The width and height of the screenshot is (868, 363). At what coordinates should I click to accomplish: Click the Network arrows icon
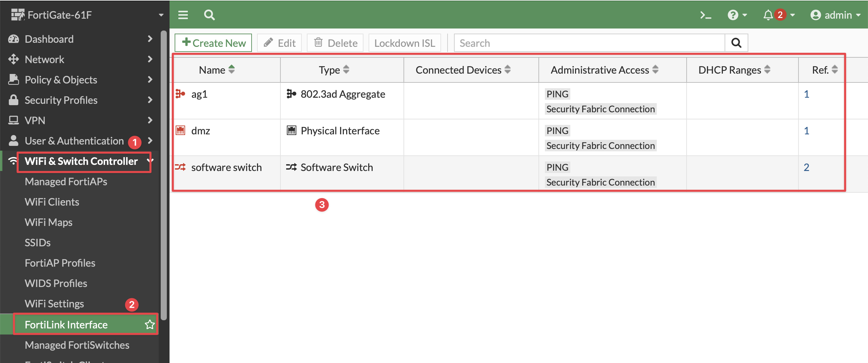coord(14,59)
